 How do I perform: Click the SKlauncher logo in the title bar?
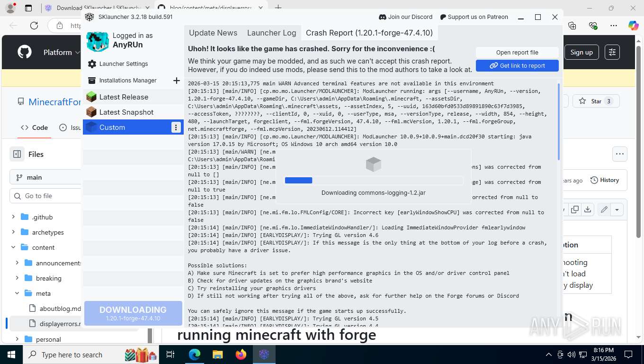click(x=89, y=17)
